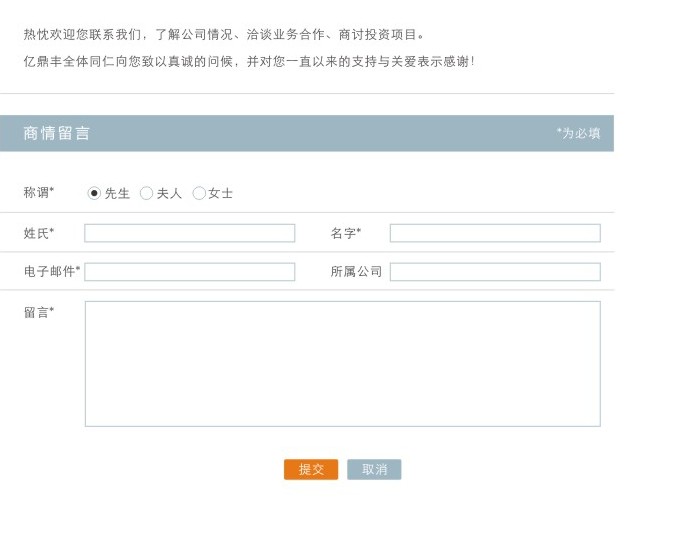Click the 所属公司 field label
Viewport: 685px width, 550px height.
coord(356,272)
